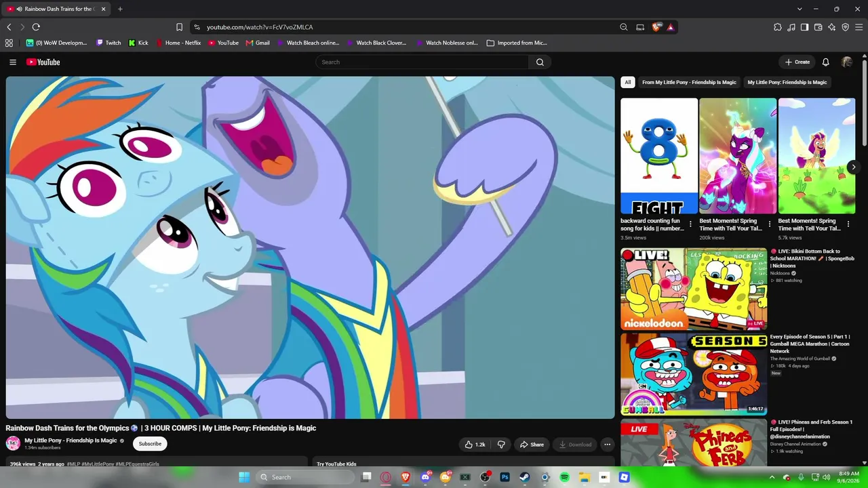This screenshot has height=488, width=868.
Task: Open the Windows Start menu
Action: click(244, 477)
